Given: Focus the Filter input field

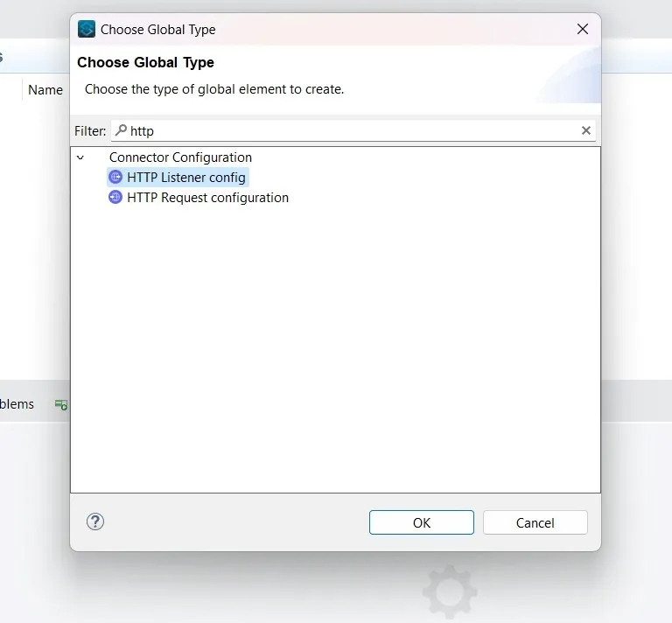Looking at the screenshot, I should pos(353,130).
